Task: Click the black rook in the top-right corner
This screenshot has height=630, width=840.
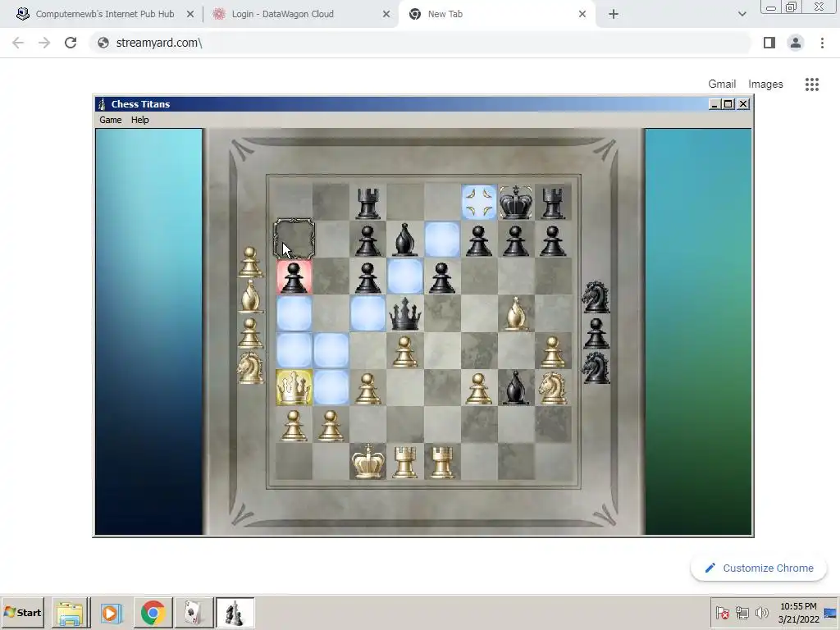Action: pyautogui.click(x=552, y=203)
